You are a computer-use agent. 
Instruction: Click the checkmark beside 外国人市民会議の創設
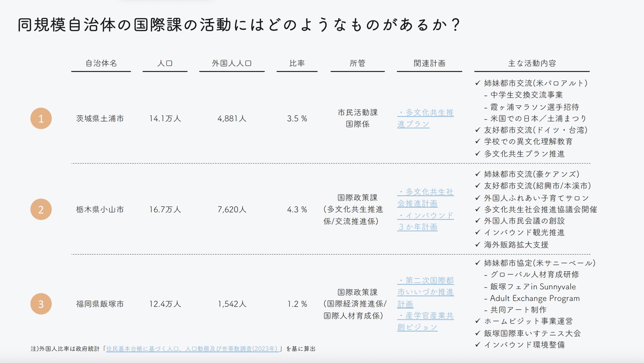pyautogui.click(x=478, y=221)
